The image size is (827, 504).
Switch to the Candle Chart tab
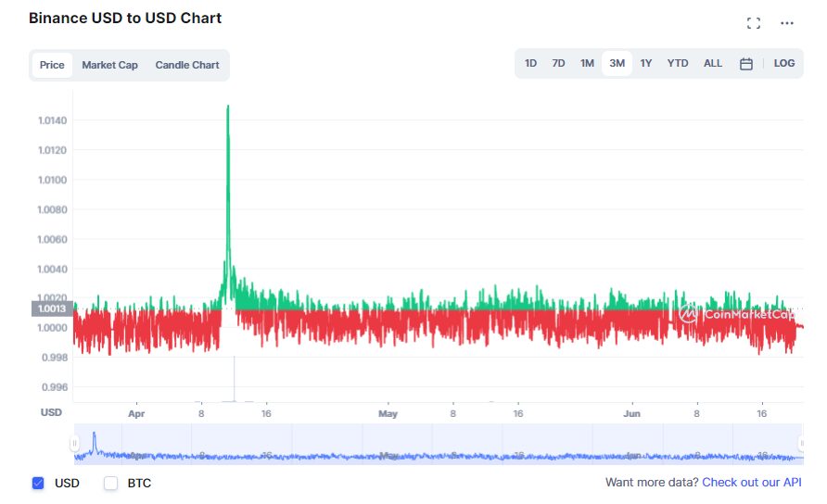pos(187,65)
